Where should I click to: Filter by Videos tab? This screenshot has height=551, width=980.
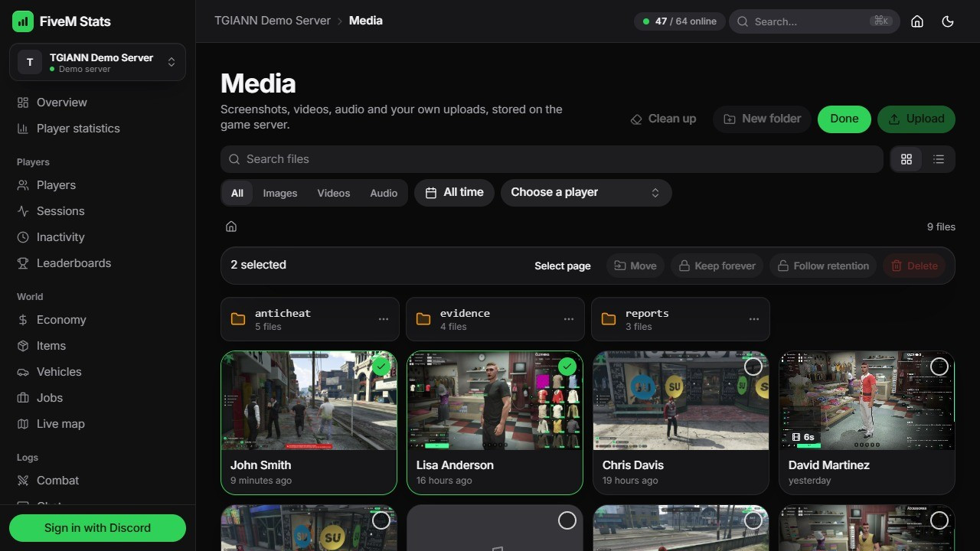pos(334,193)
